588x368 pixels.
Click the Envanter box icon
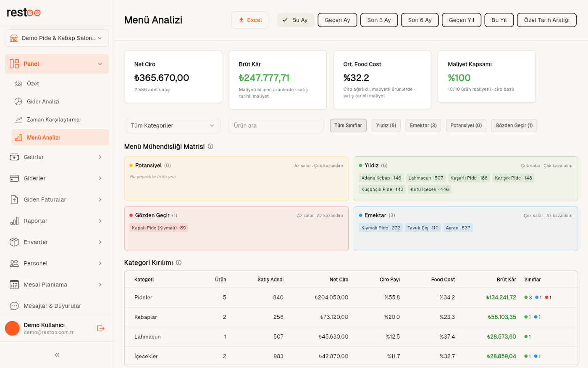14,242
